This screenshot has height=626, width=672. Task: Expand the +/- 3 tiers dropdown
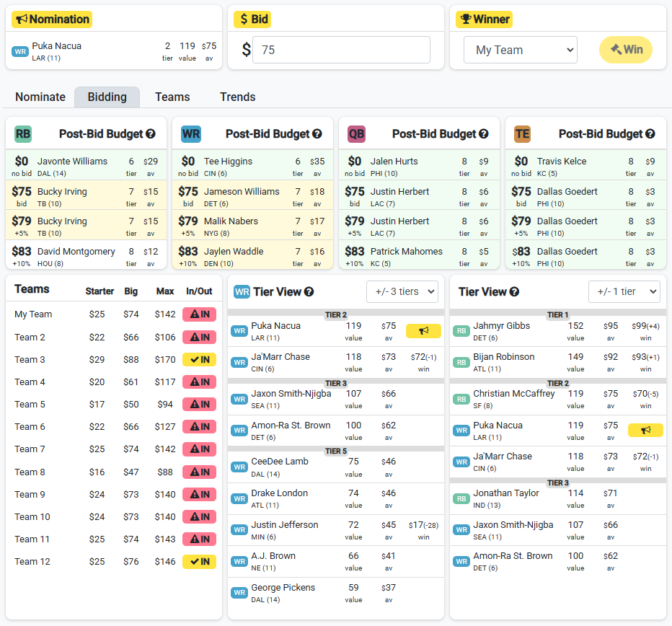tap(402, 291)
